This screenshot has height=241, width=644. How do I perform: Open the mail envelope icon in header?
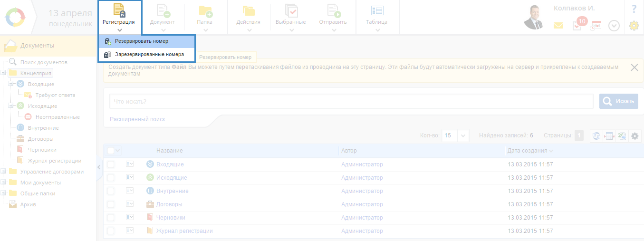pyautogui.click(x=558, y=26)
